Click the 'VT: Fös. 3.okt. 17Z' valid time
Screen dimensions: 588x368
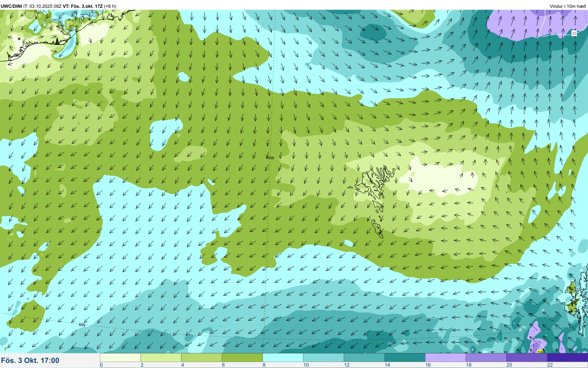[82, 6]
